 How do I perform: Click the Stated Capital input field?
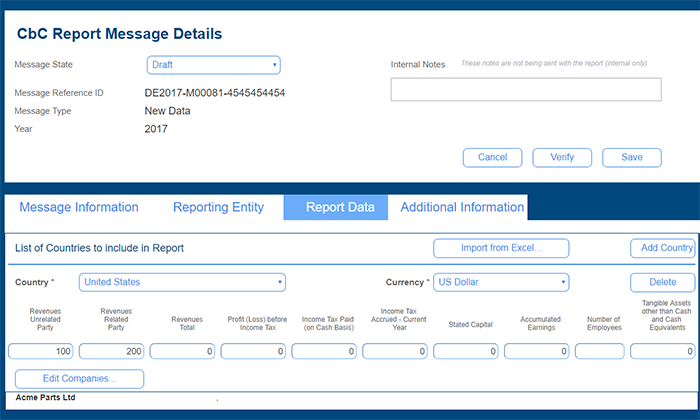465,351
